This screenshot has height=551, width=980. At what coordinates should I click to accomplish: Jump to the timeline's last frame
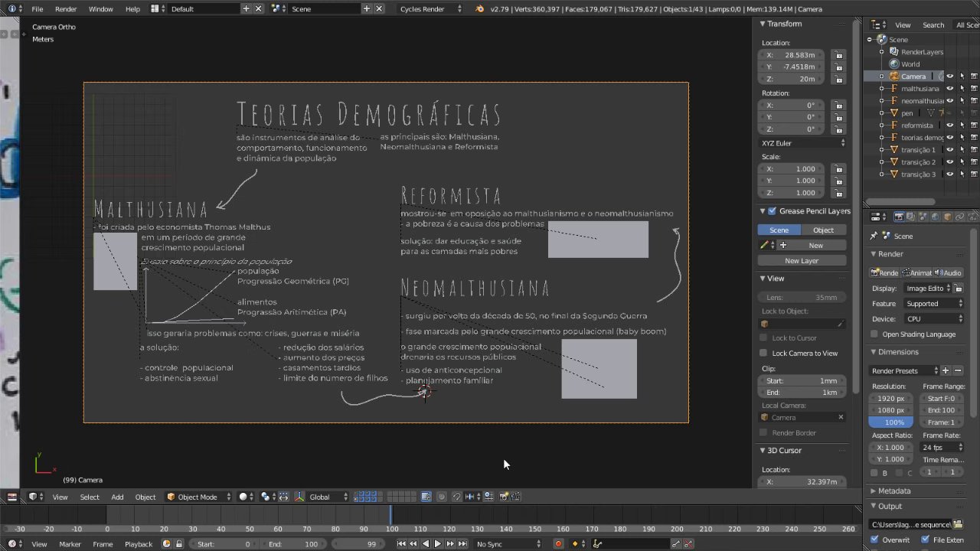(x=462, y=544)
